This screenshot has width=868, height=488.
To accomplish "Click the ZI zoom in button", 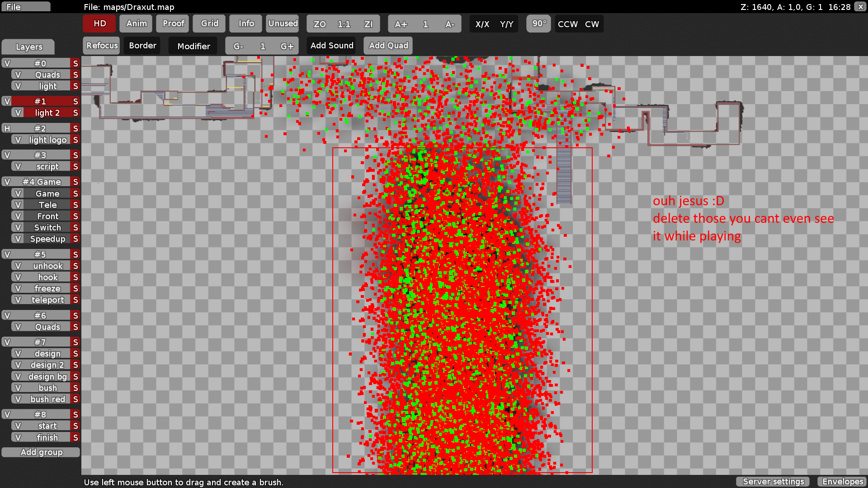I will pyautogui.click(x=368, y=24).
